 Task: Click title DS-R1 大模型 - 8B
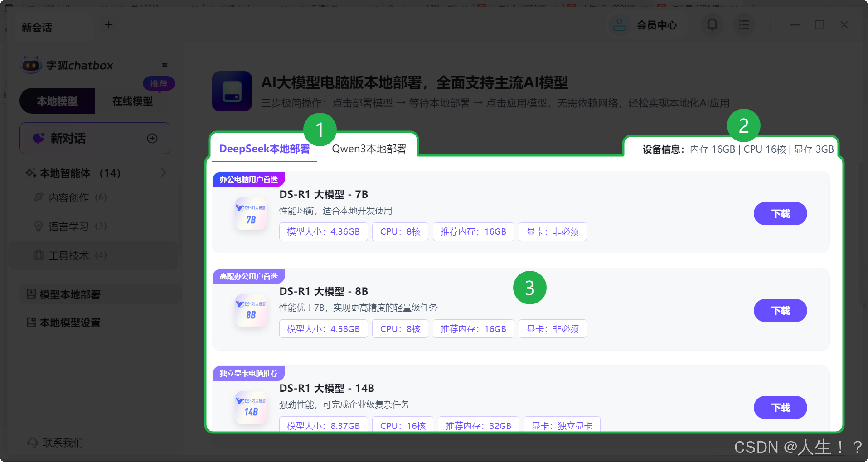tap(324, 291)
